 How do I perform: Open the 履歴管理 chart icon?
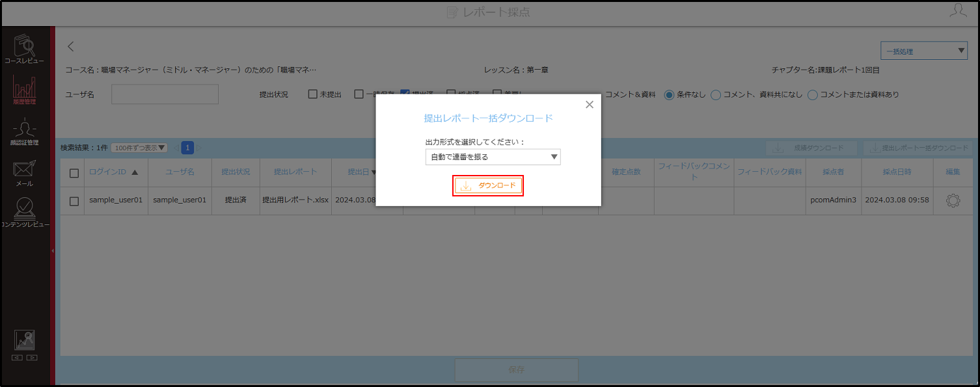(25, 90)
